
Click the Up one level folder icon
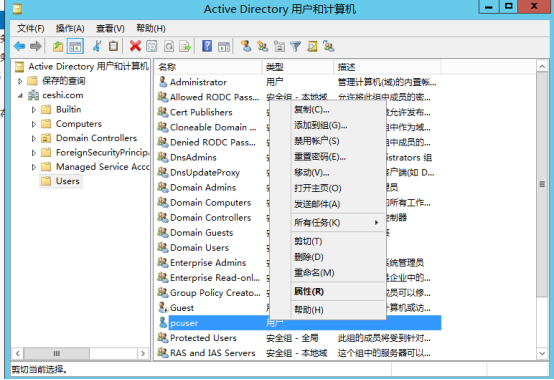(x=58, y=46)
